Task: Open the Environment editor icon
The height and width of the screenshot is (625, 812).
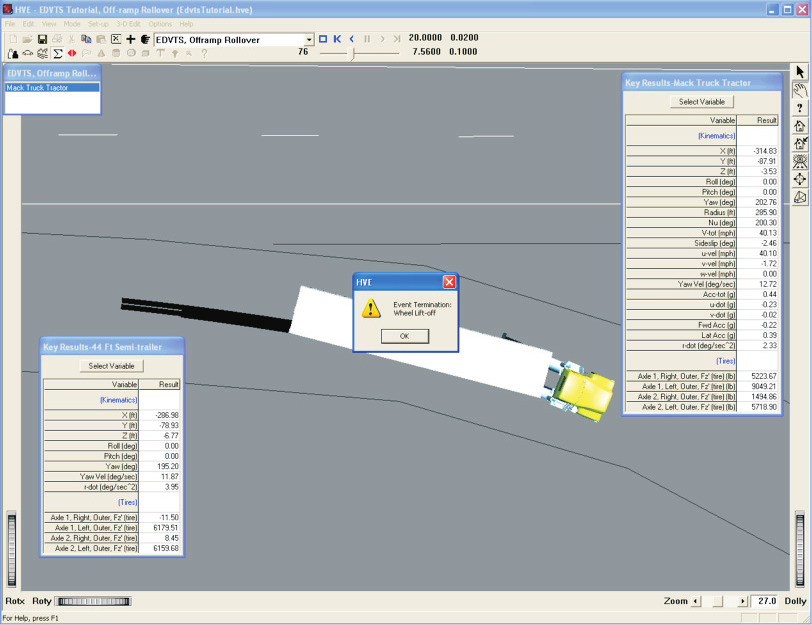Action: 42,53
